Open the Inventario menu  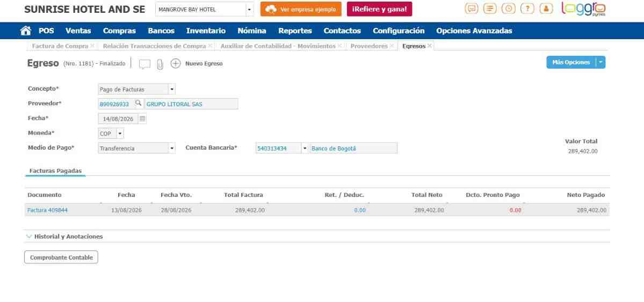click(x=206, y=31)
